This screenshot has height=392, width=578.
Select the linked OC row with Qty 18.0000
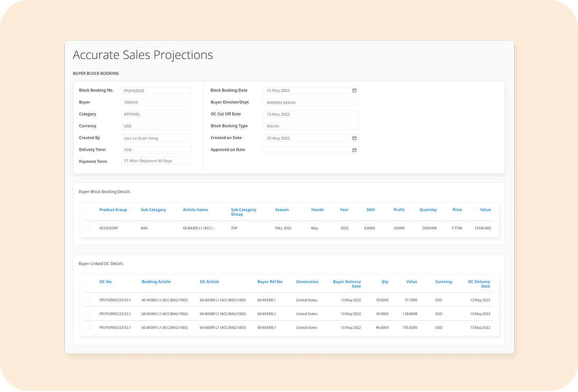coord(90,313)
